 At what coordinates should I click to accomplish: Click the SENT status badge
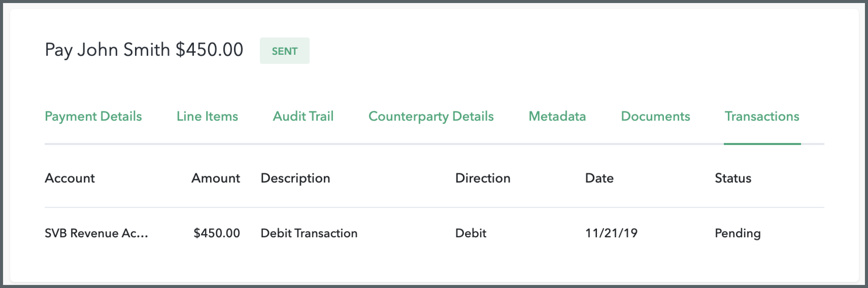click(x=284, y=50)
